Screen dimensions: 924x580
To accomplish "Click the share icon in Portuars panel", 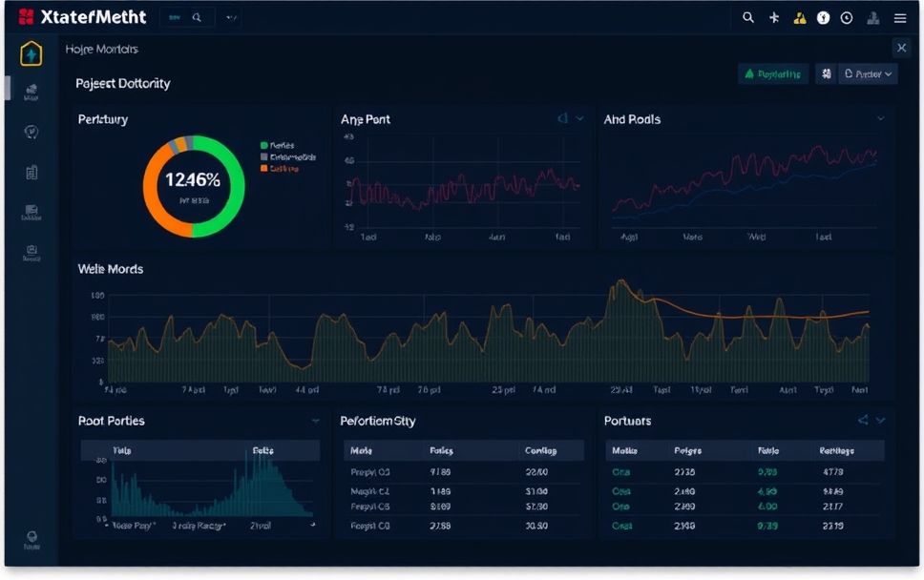I will point(863,420).
